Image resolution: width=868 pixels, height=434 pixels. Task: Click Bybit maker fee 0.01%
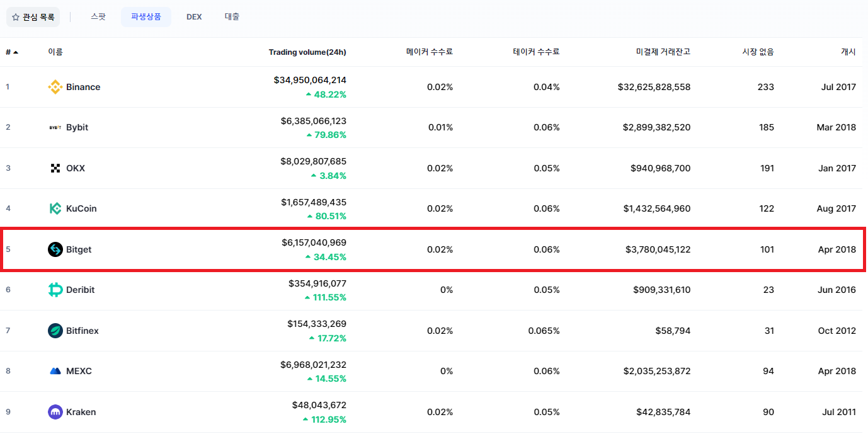click(440, 127)
